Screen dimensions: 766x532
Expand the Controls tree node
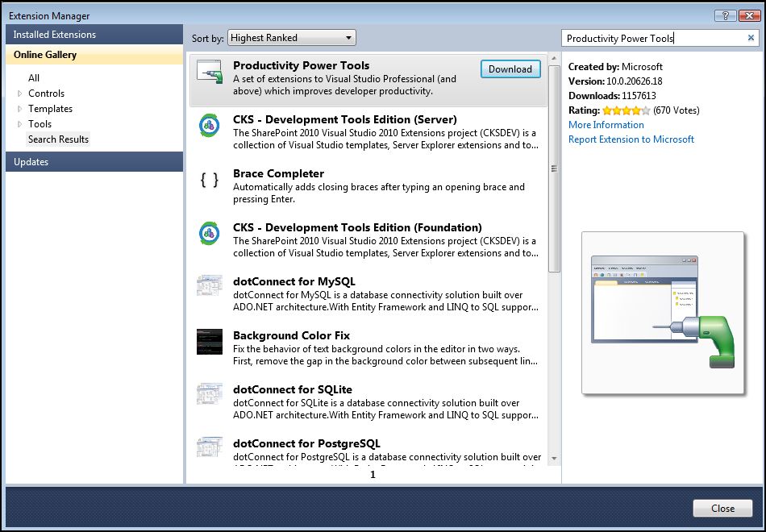[x=20, y=94]
